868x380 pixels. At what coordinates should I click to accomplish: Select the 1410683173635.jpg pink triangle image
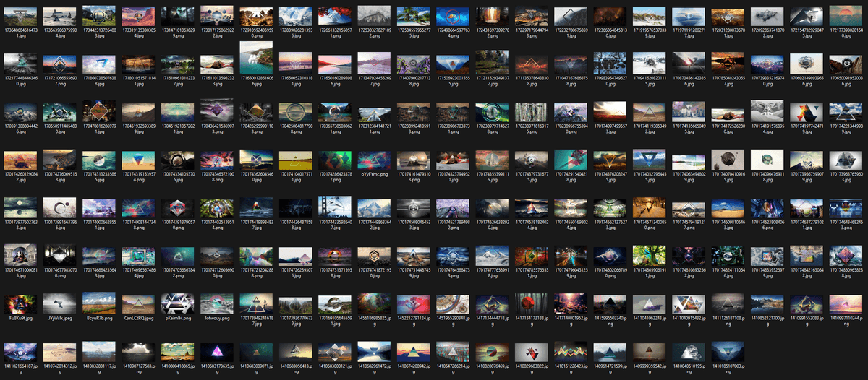pyautogui.click(x=215, y=352)
